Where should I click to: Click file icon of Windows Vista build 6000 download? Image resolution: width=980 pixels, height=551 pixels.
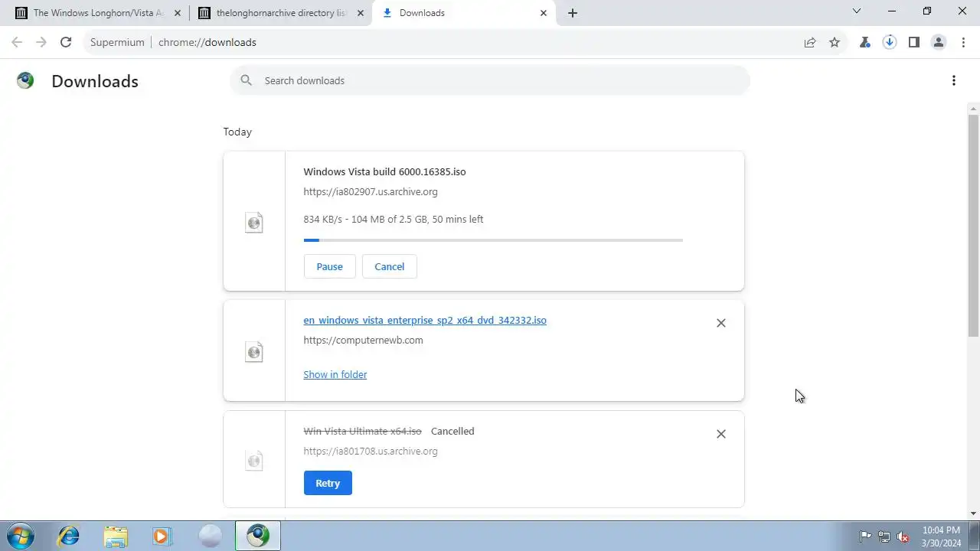point(253,223)
